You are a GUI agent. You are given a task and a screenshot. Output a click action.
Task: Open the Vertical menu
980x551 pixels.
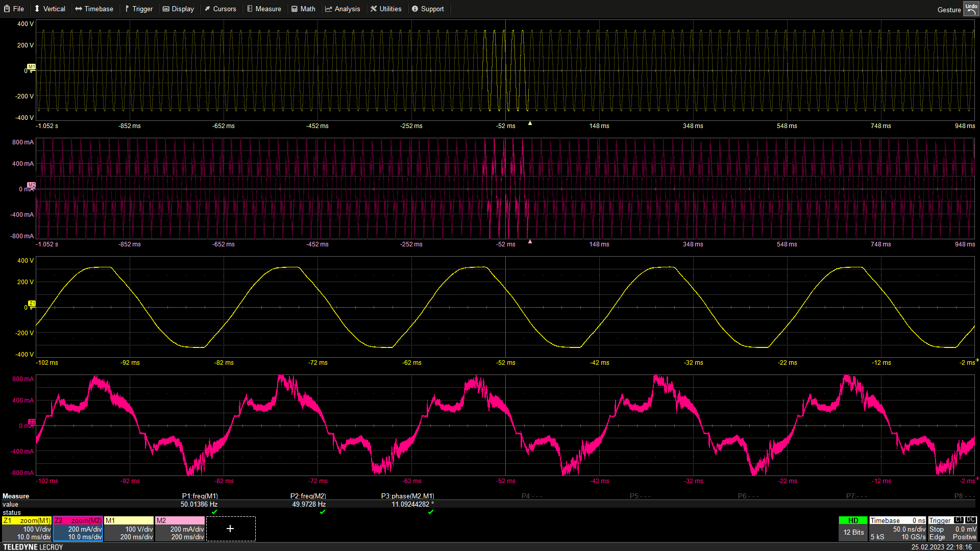coord(50,9)
